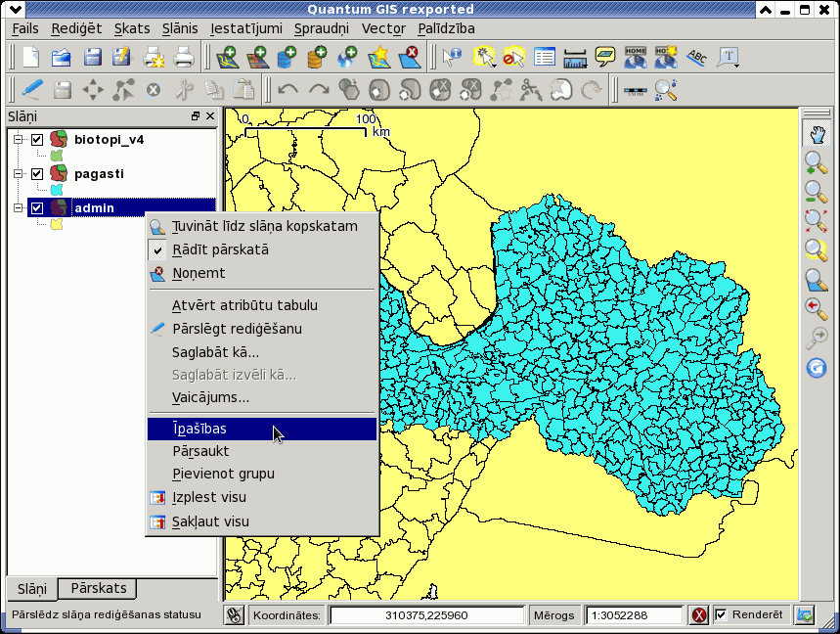Open a project using the folder icon
This screenshot has height=634, width=840.
(x=61, y=57)
